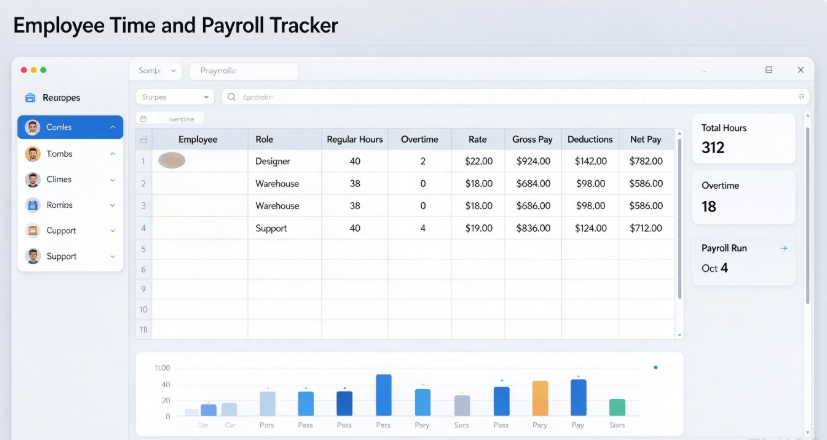The height and width of the screenshot is (440, 827).
Task: Click the $712.00 net pay cell
Action: (646, 228)
